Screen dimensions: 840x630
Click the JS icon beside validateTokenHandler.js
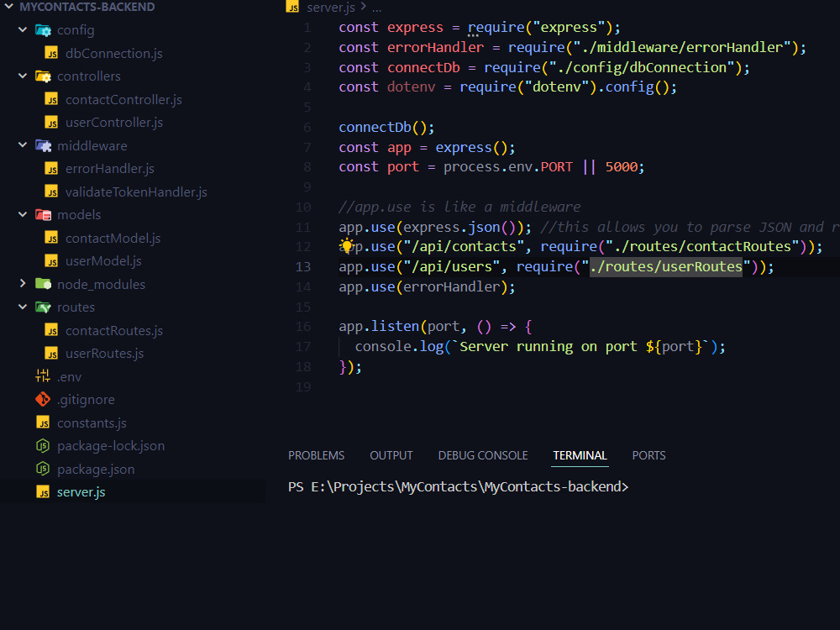pos(51,192)
